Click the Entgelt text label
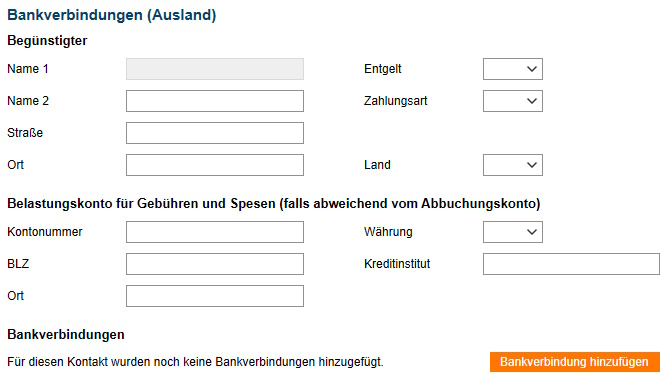This screenshot has width=666, height=377. tap(382, 69)
